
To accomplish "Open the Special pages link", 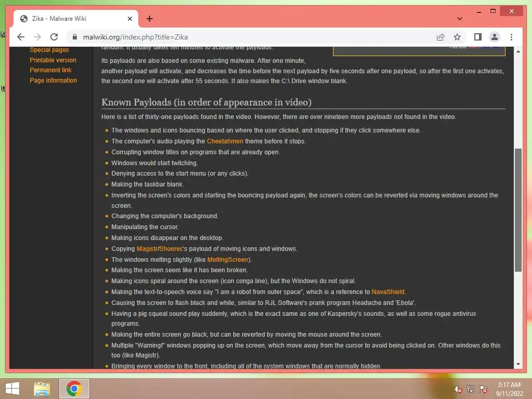I will point(49,49).
